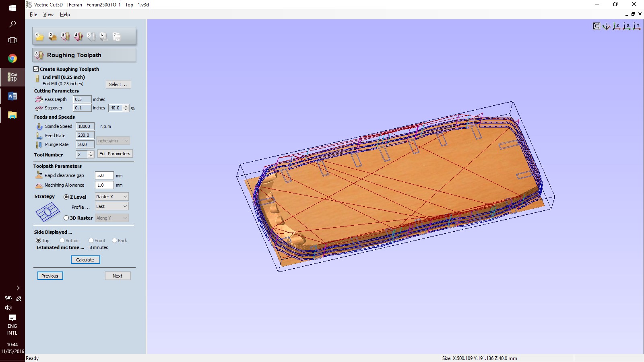Screen dimensions: 644x362
Task: Choose Front side displayed
Action: [x=91, y=241]
